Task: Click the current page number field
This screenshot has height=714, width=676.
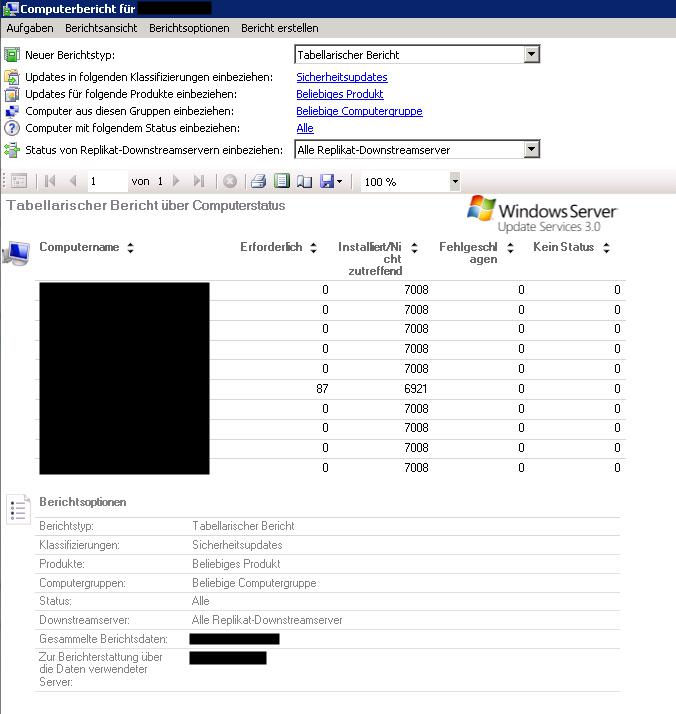Action: [107, 181]
